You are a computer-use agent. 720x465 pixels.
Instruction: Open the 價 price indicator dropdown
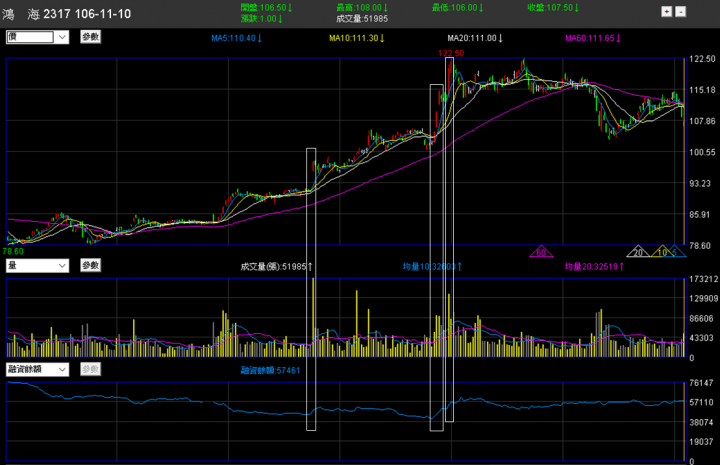38,37
